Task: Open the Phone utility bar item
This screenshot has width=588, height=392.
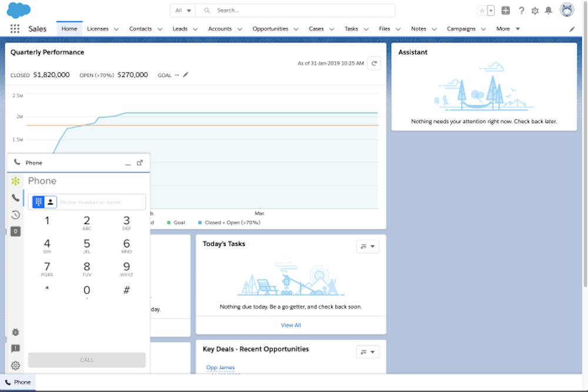Action: pos(18,382)
